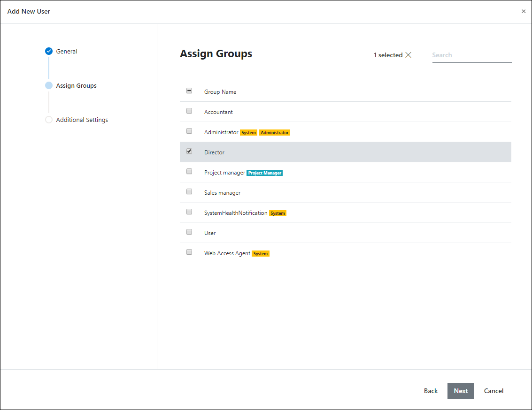The height and width of the screenshot is (410, 532).
Task: Clear selection with X beside '1 selected'
Action: coord(408,55)
